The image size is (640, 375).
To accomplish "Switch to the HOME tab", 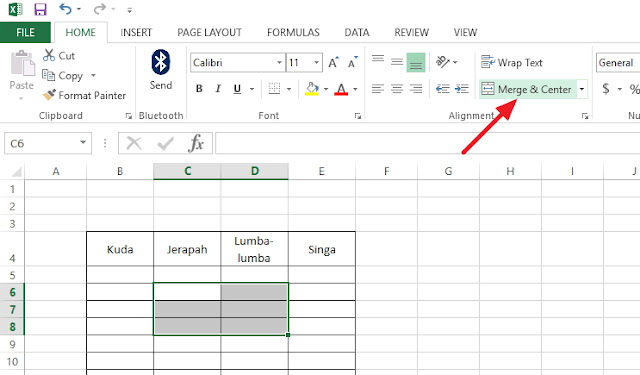I will point(80,32).
